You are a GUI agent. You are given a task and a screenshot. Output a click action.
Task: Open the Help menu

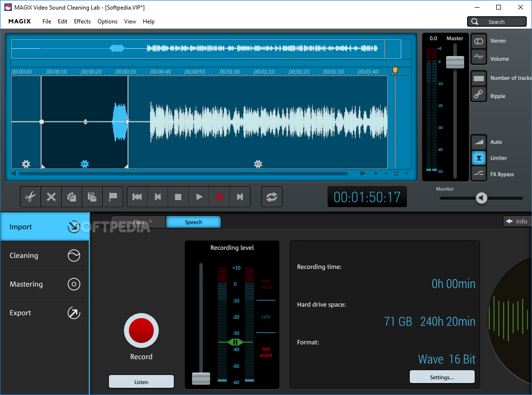tap(149, 21)
